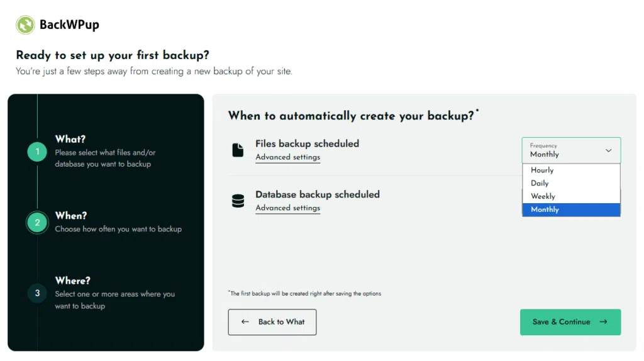Open Advanced settings for Database backup

pos(287,208)
